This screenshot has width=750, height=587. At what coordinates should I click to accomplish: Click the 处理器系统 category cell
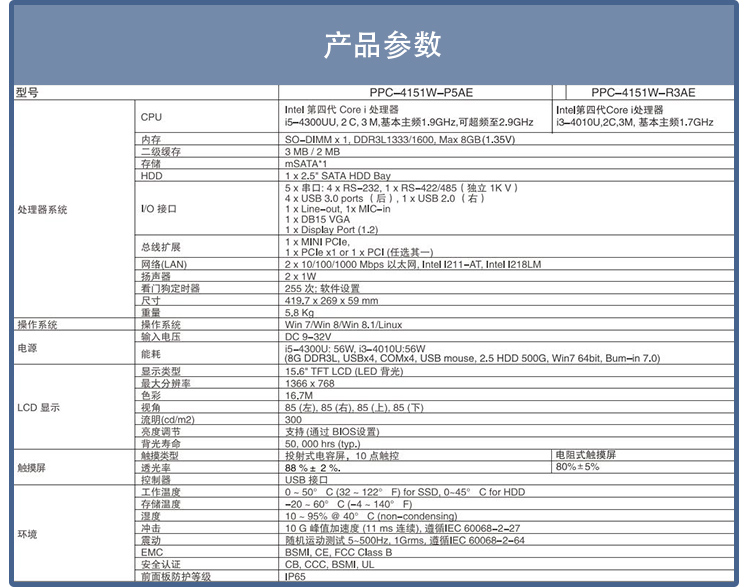tap(43, 210)
